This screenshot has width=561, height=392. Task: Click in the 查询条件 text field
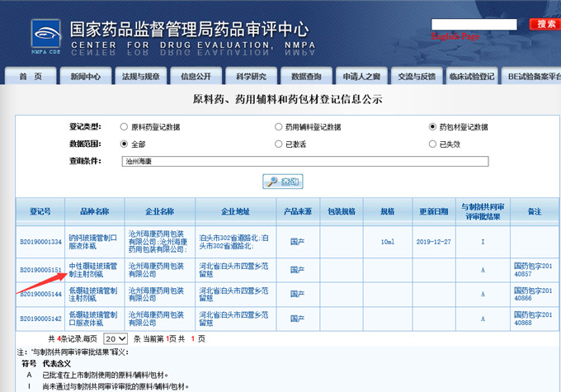coord(305,161)
